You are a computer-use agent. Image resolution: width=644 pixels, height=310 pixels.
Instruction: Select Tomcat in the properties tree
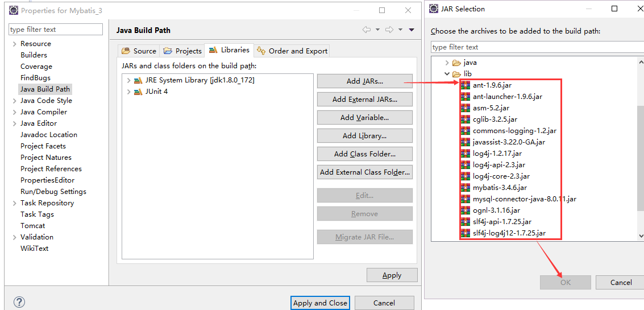[33, 226]
